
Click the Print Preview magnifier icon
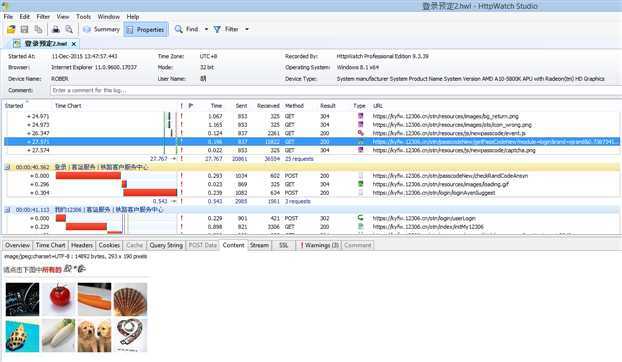pyautogui.click(x=69, y=29)
